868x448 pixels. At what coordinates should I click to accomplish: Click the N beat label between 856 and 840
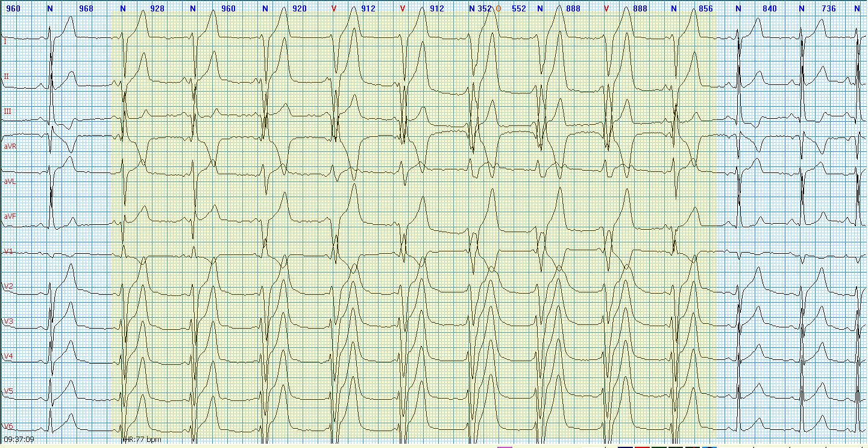(738, 8)
